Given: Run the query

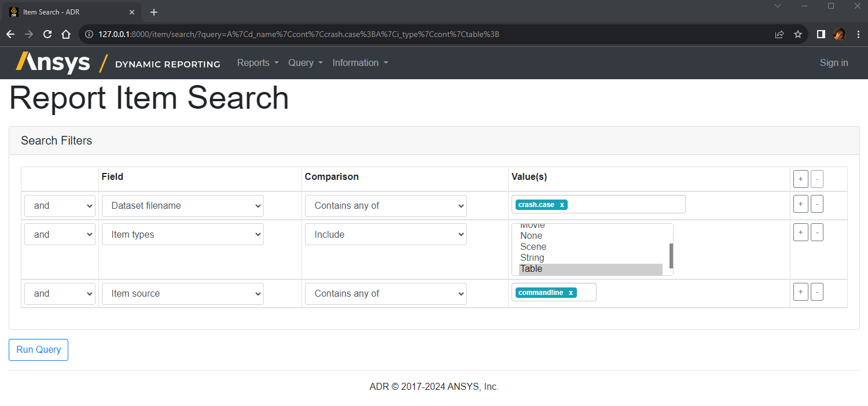Looking at the screenshot, I should [38, 350].
